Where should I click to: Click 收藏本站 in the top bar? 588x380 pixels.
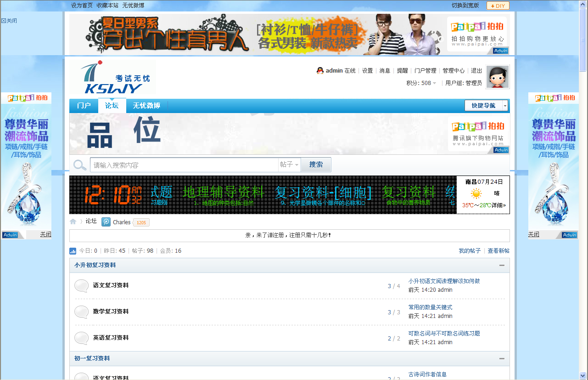(x=107, y=6)
